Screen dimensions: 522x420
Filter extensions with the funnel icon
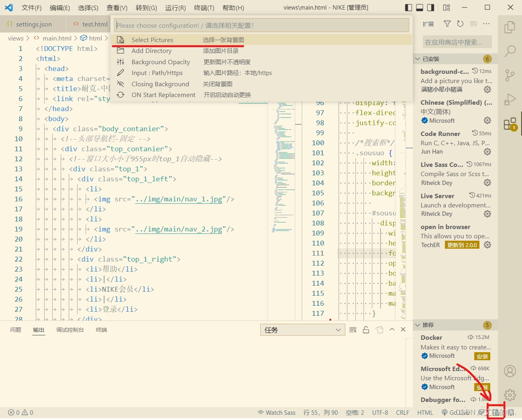(x=447, y=24)
